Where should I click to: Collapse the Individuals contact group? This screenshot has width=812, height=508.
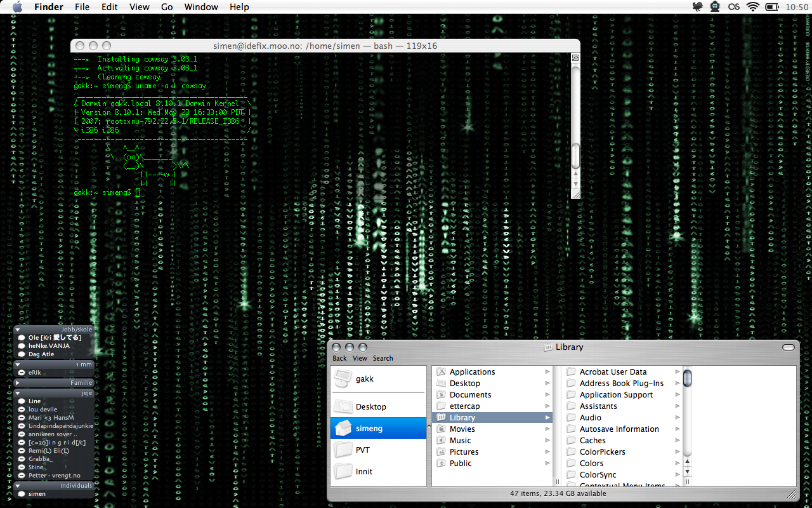[x=18, y=486]
